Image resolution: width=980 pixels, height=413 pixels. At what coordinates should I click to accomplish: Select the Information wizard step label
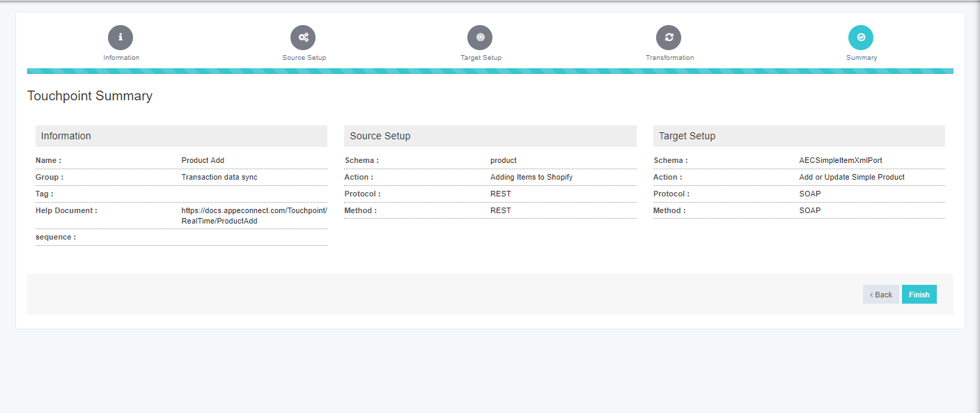click(x=120, y=58)
